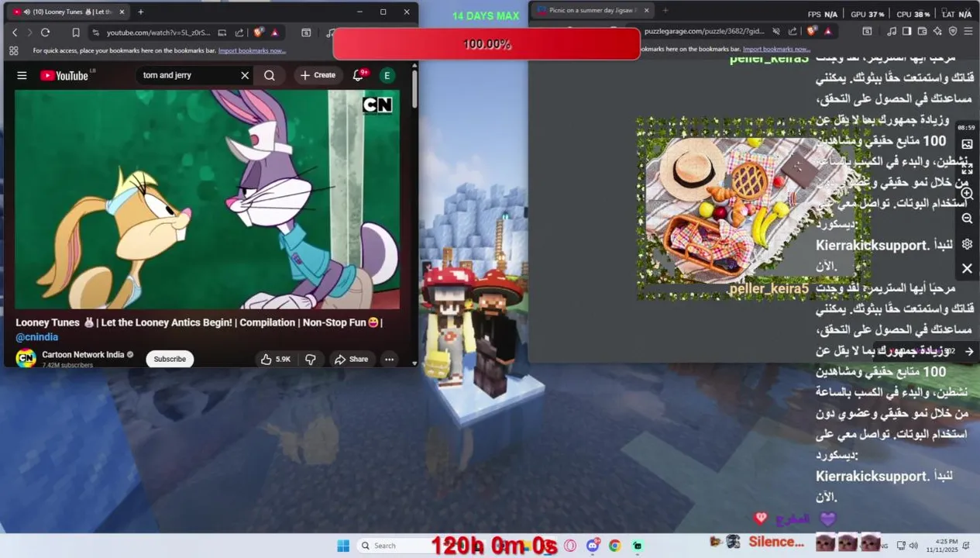This screenshot has height=558, width=980.
Task: Click 'Import bookmarks now' in puzzle window
Action: [x=776, y=49]
